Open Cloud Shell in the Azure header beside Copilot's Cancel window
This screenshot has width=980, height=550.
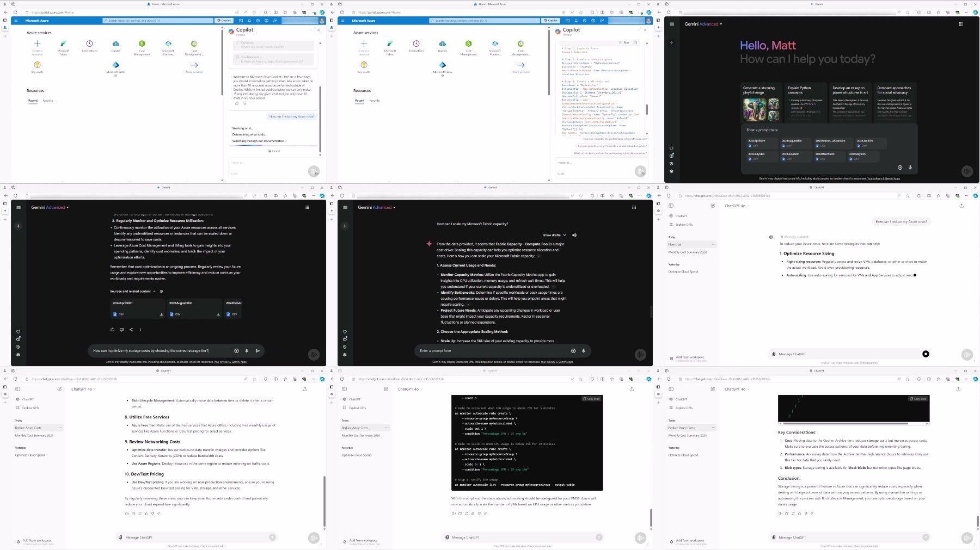241,21
